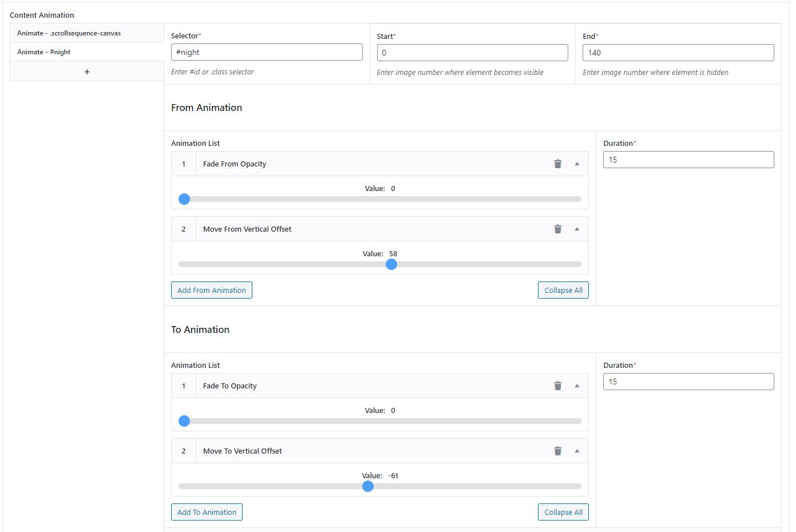This screenshot has width=796, height=532.
Task: Click the value 58 label
Action: (393, 254)
